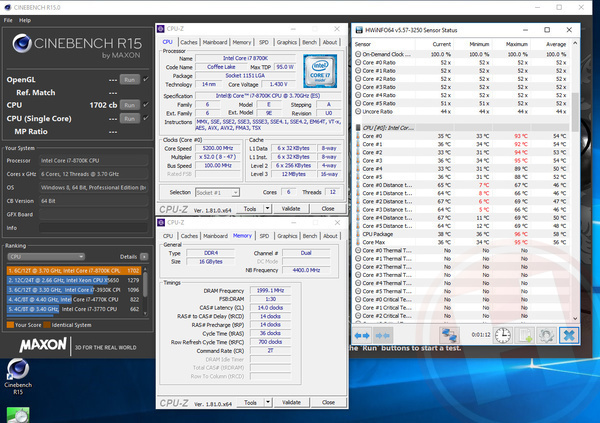Click the MAXON logo at Cinebench bottom
The image size is (600, 423).
[x=43, y=345]
